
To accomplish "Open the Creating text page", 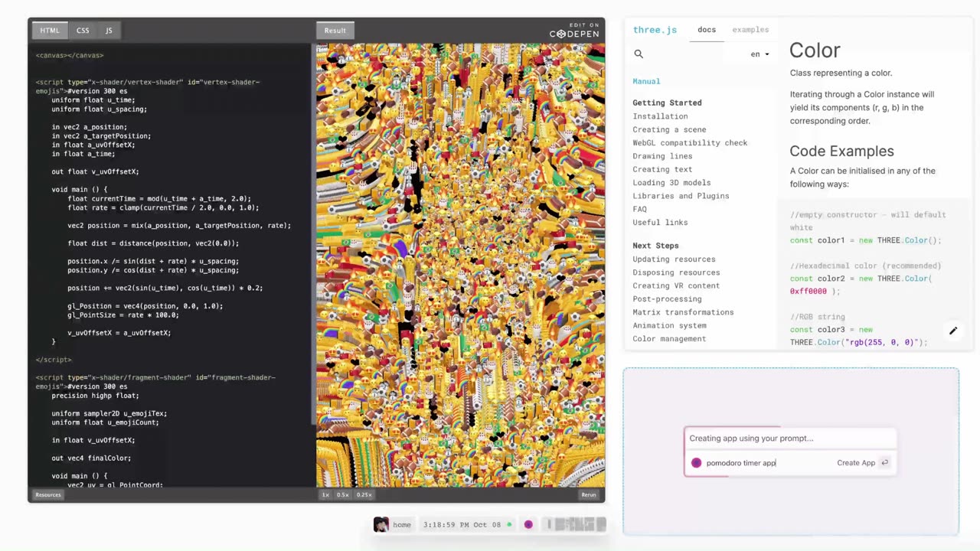I will [x=662, y=169].
